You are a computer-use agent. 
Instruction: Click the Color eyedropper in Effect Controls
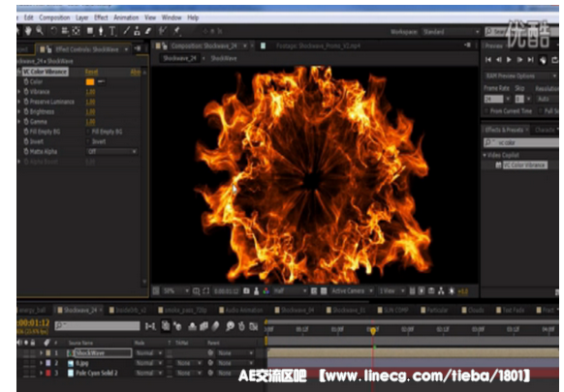tap(102, 81)
